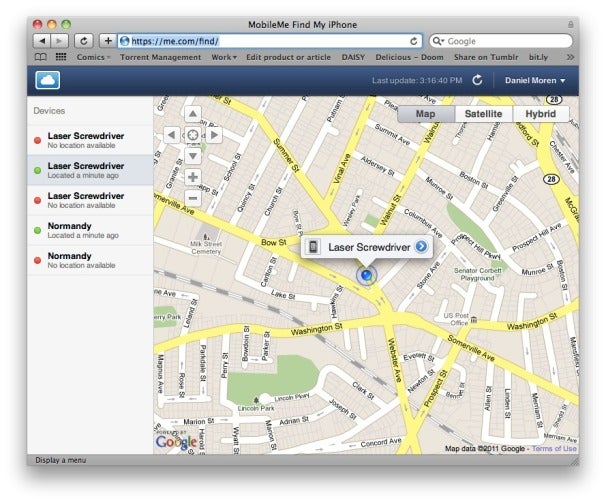This screenshot has width=606, height=503.
Task: Zoom out of the map with minus
Action: (x=193, y=198)
